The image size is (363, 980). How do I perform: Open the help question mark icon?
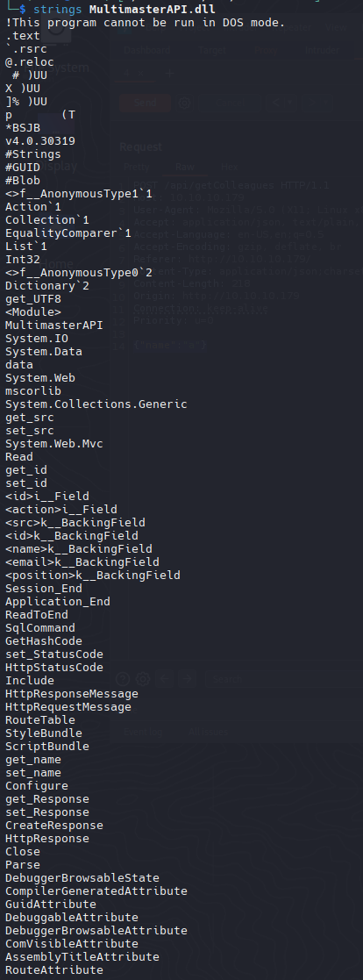tap(124, 679)
